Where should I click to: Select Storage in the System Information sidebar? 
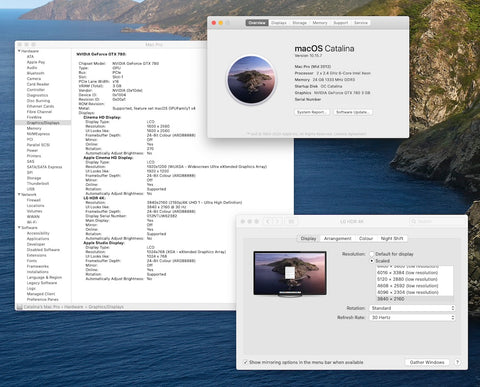coord(34,178)
